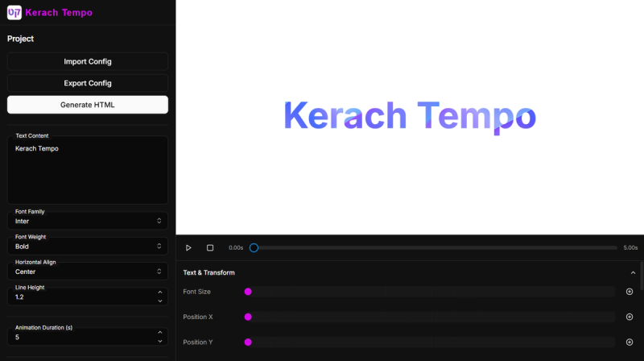Image resolution: width=644 pixels, height=361 pixels.
Task: Select the Position Y keyframe dot
Action: 248,342
